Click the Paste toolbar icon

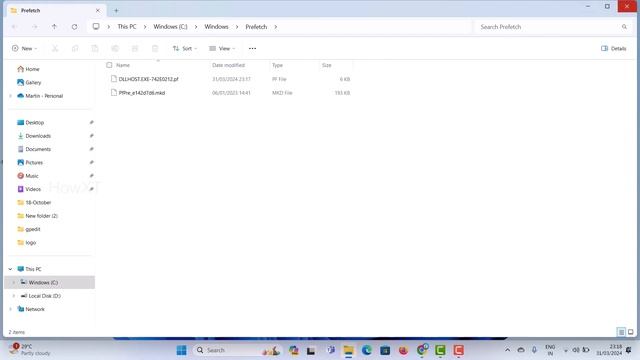pyautogui.click(x=95, y=49)
